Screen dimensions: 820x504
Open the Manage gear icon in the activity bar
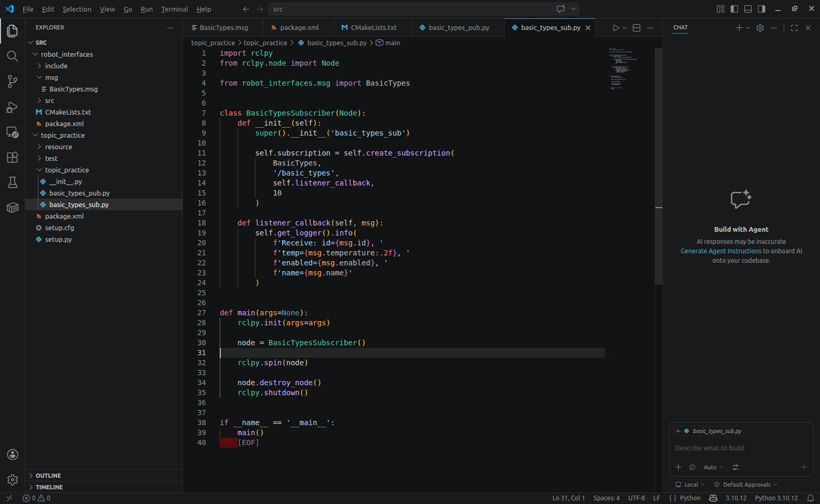pos(13,479)
